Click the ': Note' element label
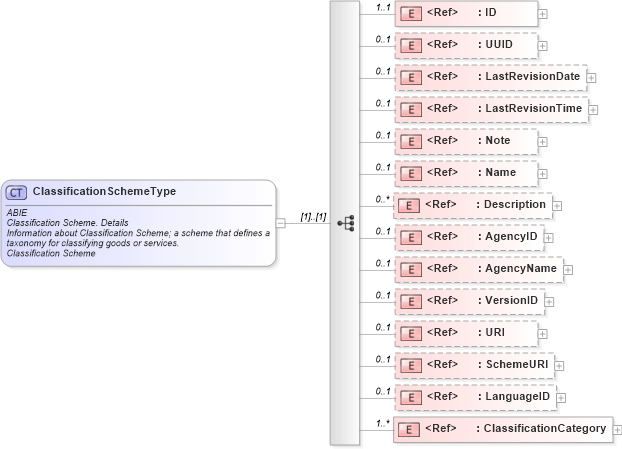 pyautogui.click(x=494, y=140)
